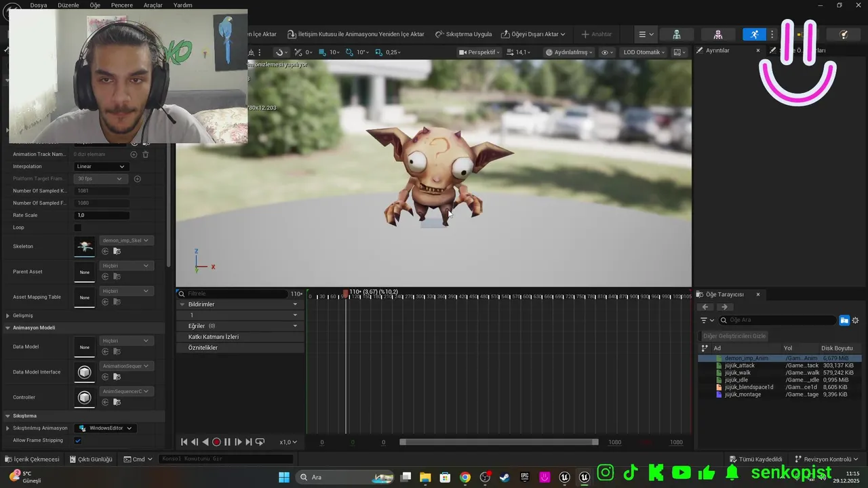The width and height of the screenshot is (868, 488).
Task: Open the İçerik Çekmecesi content drawer
Action: coord(33,460)
